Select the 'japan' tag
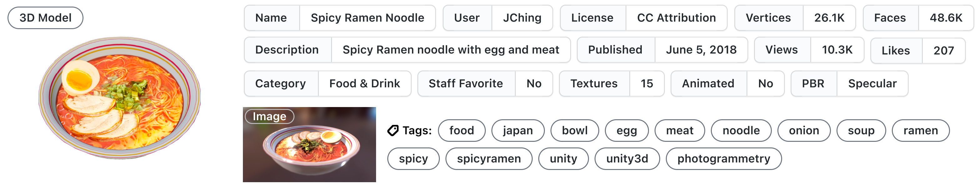Viewport: 980px width, 185px height. [517, 131]
